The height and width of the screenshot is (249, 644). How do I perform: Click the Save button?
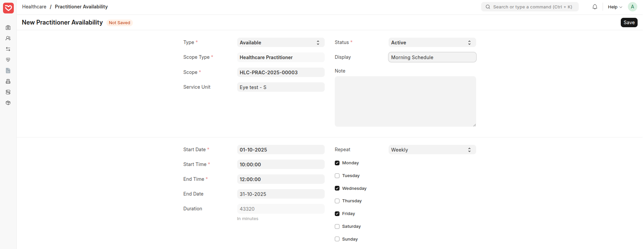(x=629, y=23)
